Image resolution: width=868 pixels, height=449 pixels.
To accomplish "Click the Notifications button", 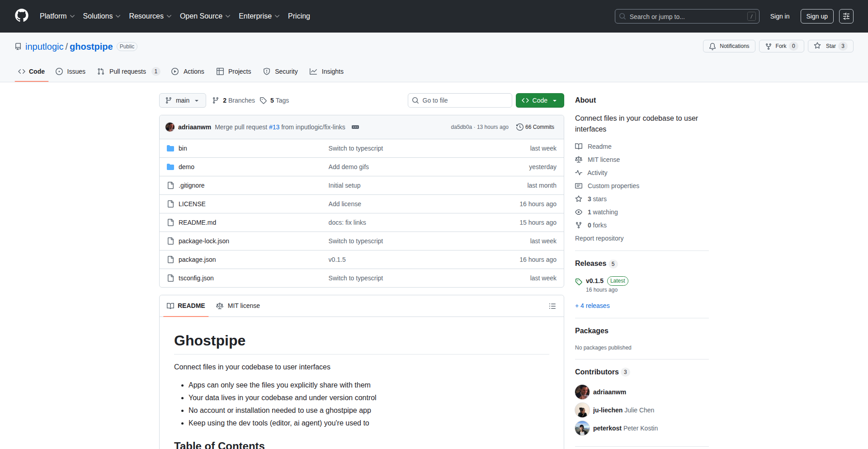I will click(729, 46).
